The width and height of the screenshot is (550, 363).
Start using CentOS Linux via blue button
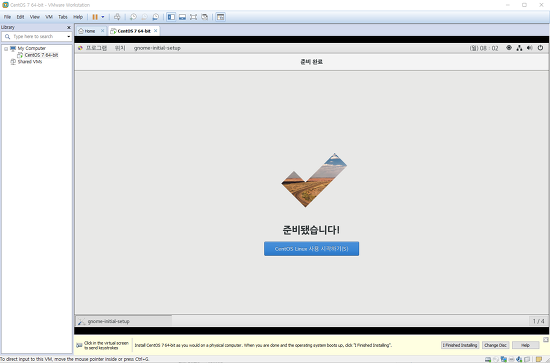pos(311,249)
